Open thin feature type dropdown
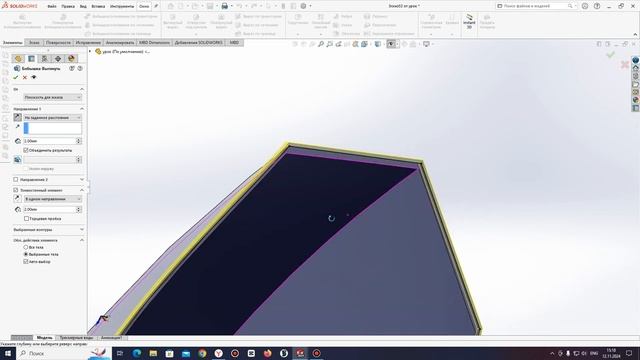 53,199
